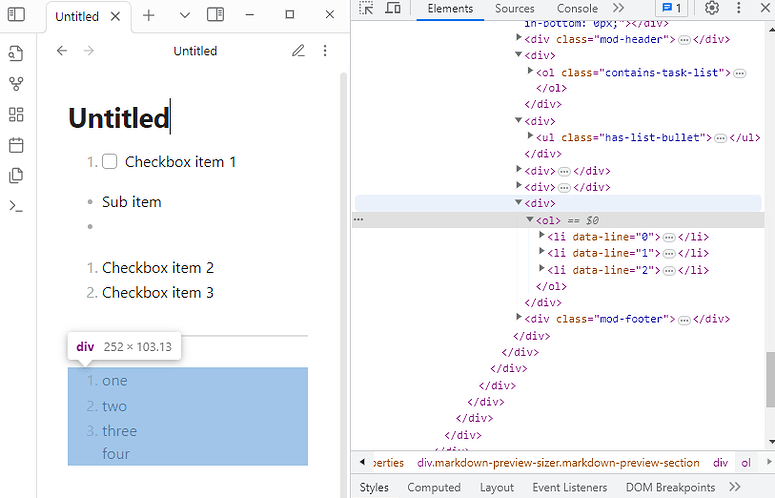
Task: Open DevTools customize menu dots
Action: pos(738,8)
